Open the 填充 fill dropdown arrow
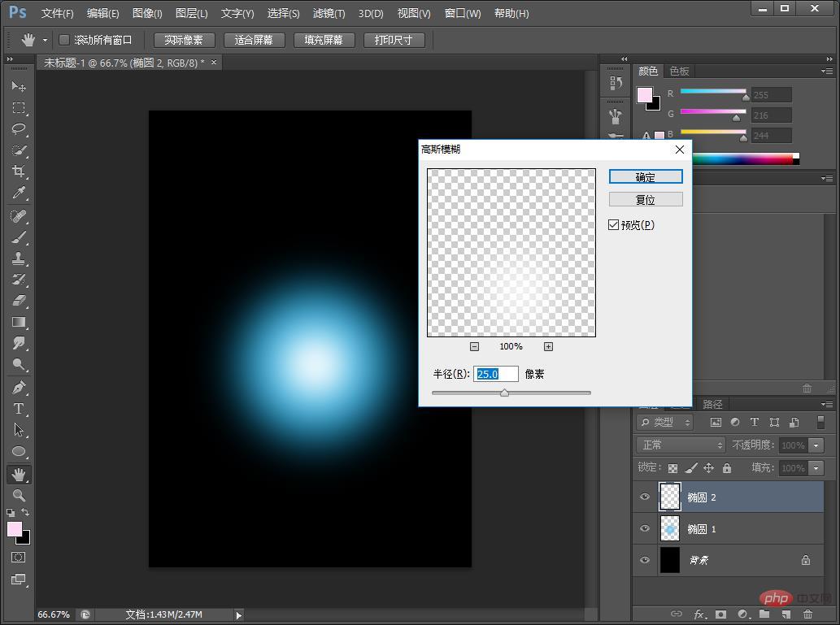This screenshot has height=625, width=840. click(816, 468)
